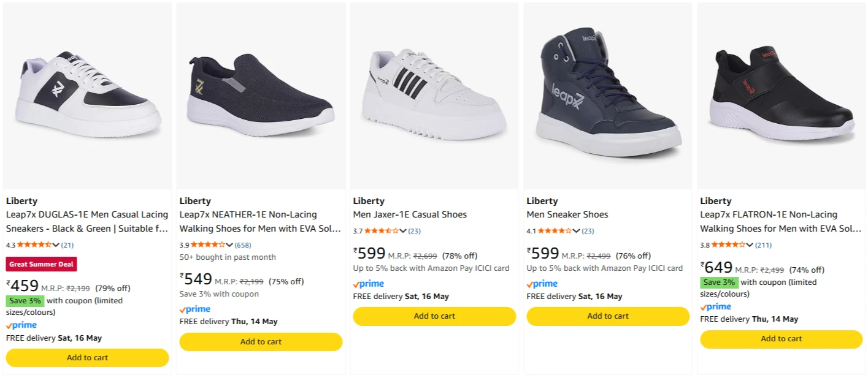Click the star rating of NEATHER-1E shoes
The width and height of the screenshot is (868, 375).
(x=208, y=245)
